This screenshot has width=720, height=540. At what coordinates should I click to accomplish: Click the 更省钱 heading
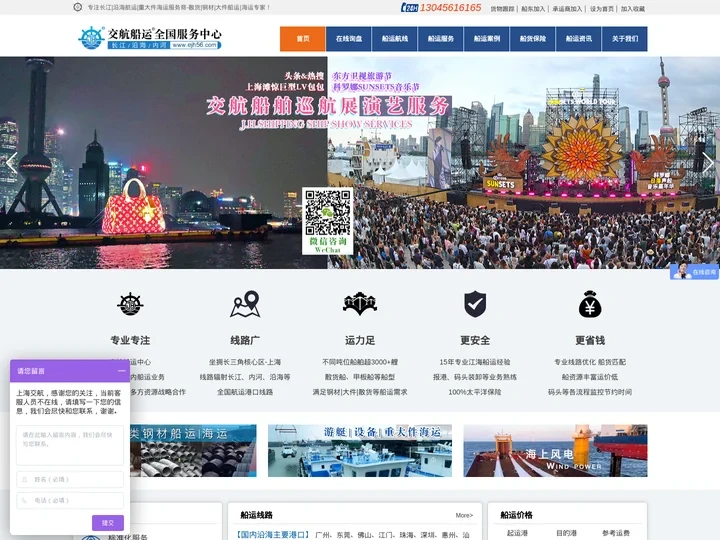click(590, 340)
